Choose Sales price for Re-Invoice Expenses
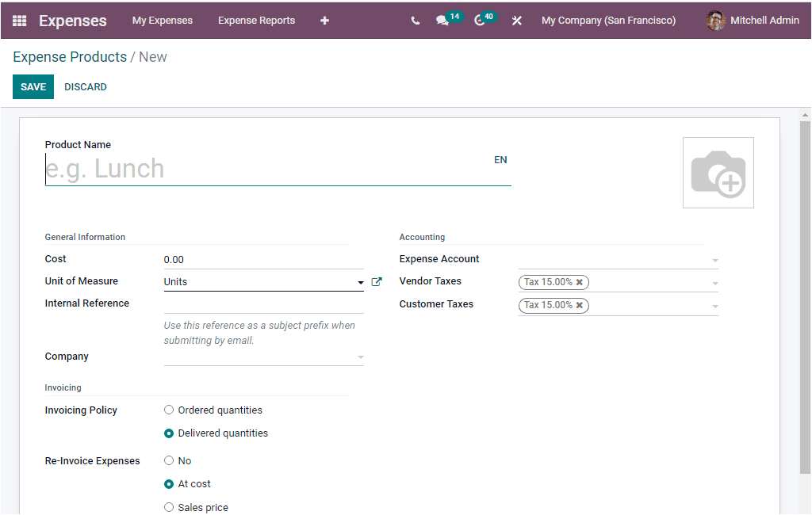The width and height of the screenshot is (812, 515). [x=169, y=507]
